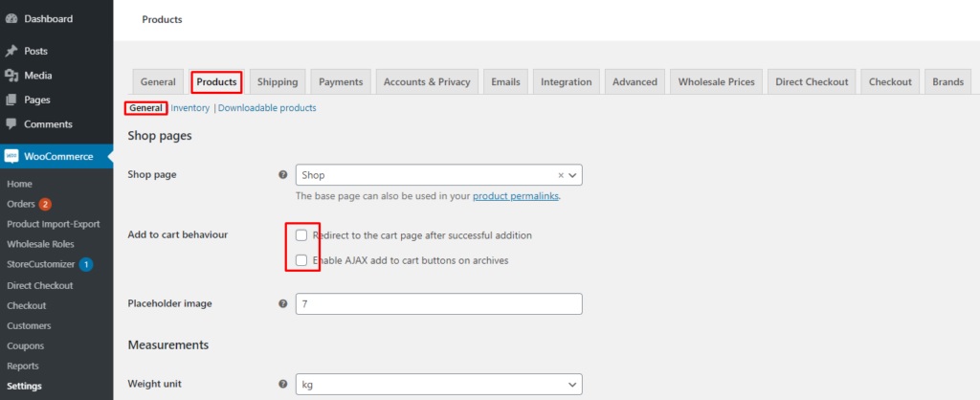Clear the Shop page selection x
This screenshot has width=980, height=400.
[561, 176]
